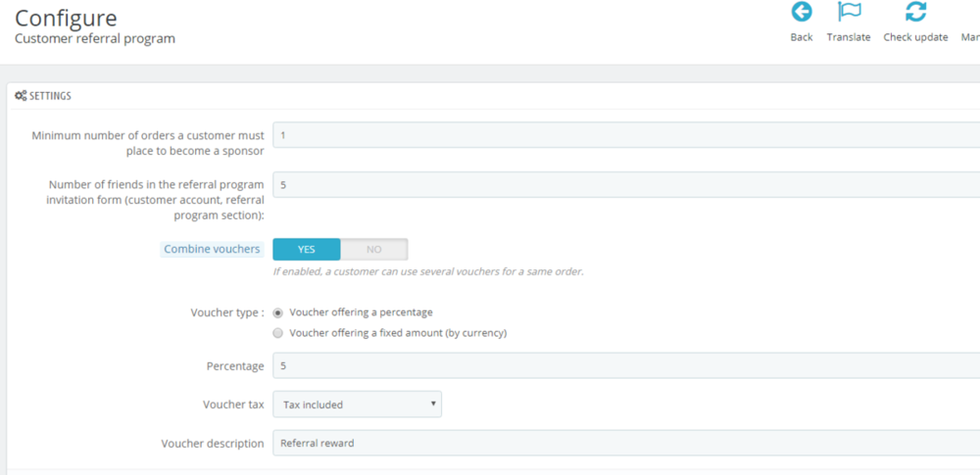The image size is (980, 475).
Task: Click the Combine vouchers label
Action: [x=212, y=250]
